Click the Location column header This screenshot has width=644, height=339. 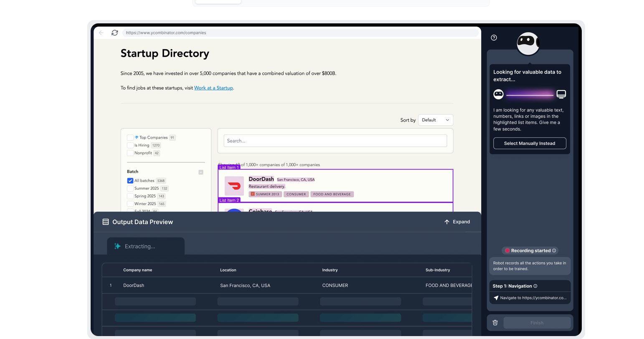228,270
